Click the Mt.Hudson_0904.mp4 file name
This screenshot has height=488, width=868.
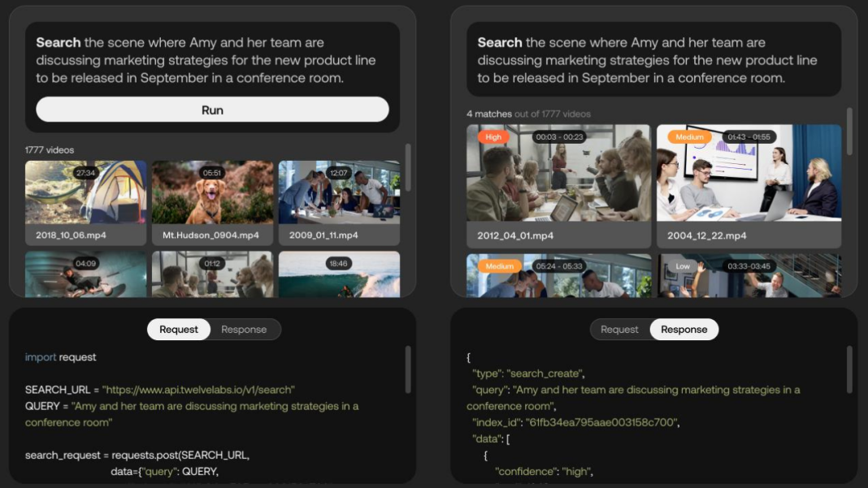point(210,235)
